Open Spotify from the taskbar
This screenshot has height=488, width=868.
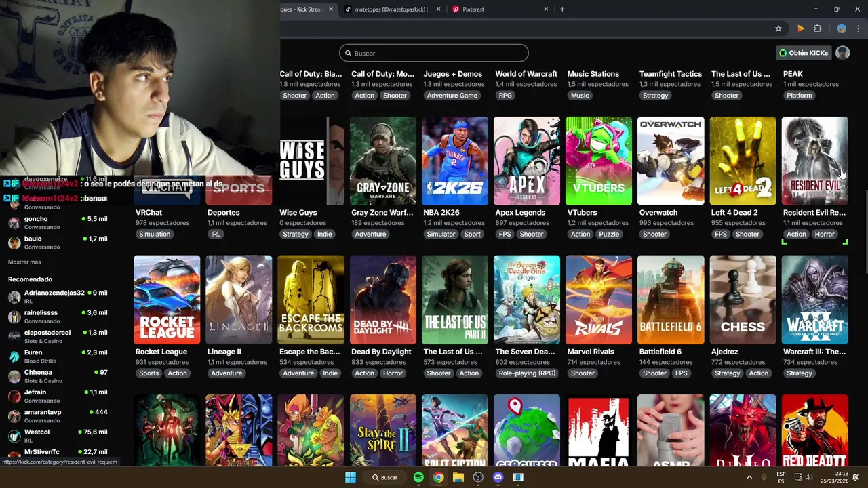click(x=418, y=477)
